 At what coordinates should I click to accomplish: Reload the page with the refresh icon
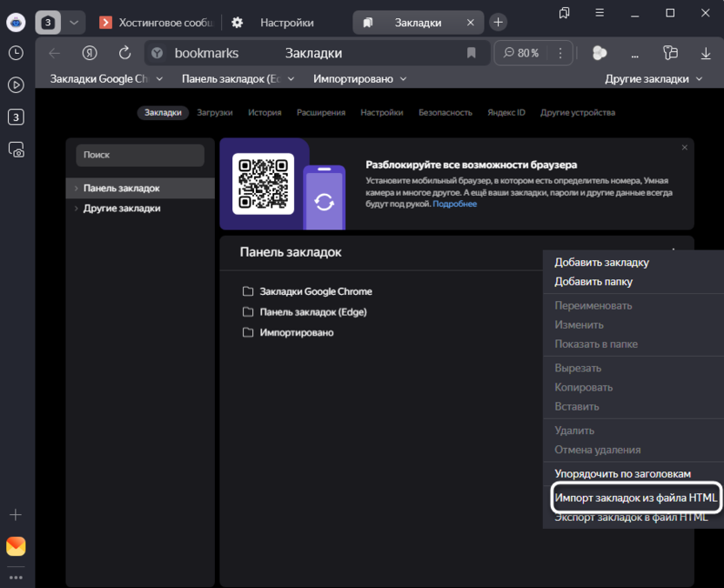tap(124, 53)
